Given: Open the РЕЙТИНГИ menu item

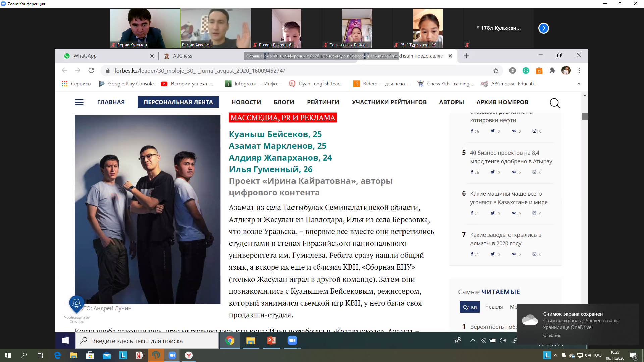Looking at the screenshot, I should tap(323, 102).
